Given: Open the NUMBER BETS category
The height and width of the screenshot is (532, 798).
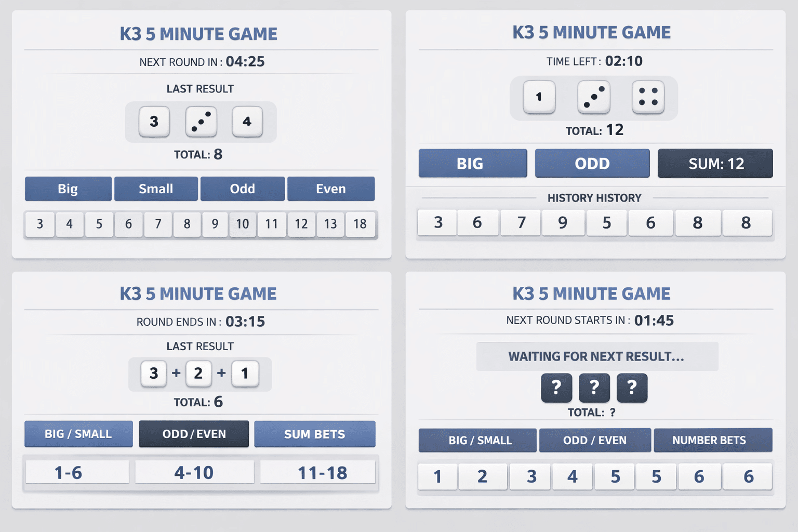Looking at the screenshot, I should point(713,440).
